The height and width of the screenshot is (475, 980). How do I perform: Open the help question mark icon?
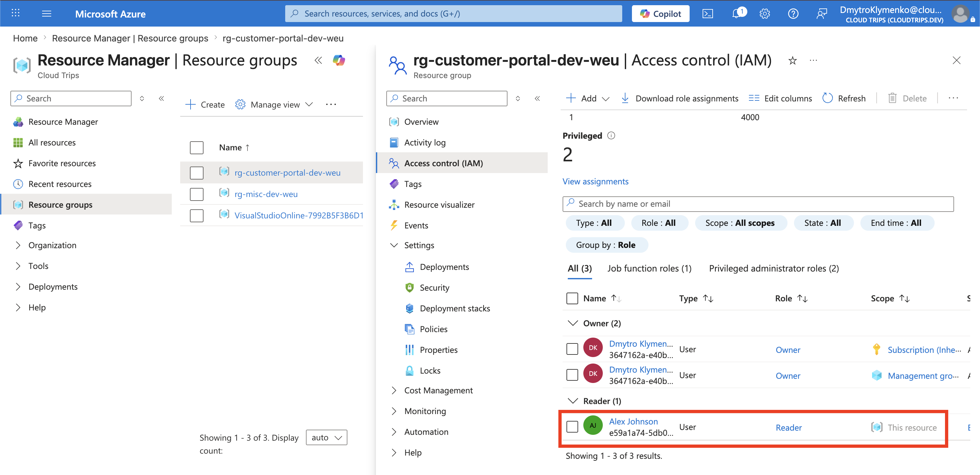(x=793, y=14)
